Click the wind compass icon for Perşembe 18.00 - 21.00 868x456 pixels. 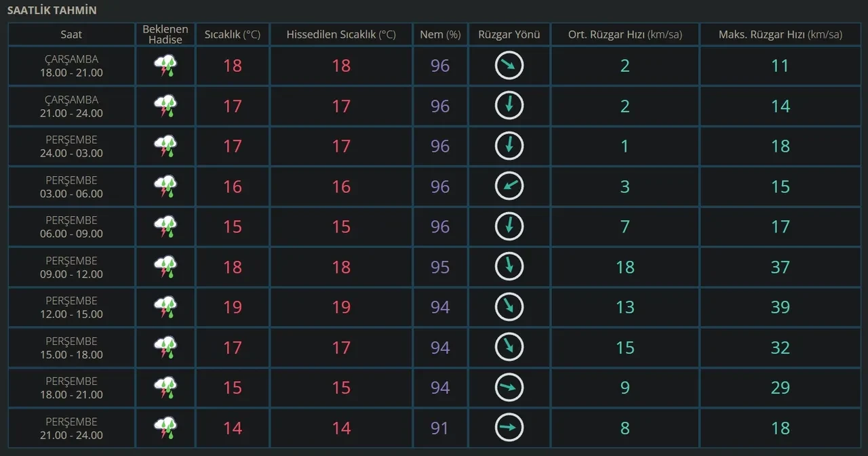509,388
